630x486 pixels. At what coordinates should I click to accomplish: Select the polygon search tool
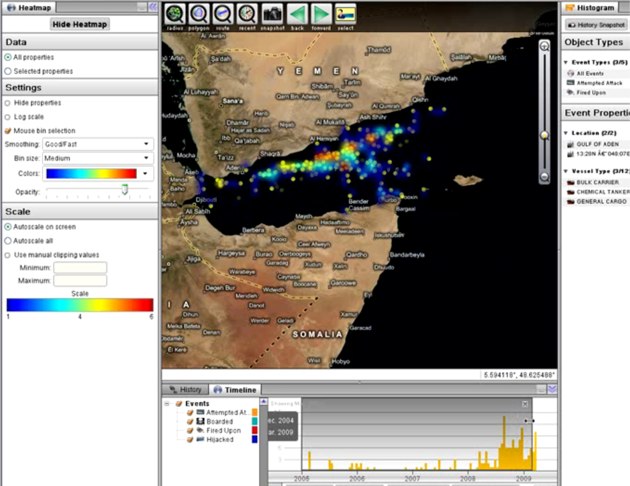[x=198, y=14]
